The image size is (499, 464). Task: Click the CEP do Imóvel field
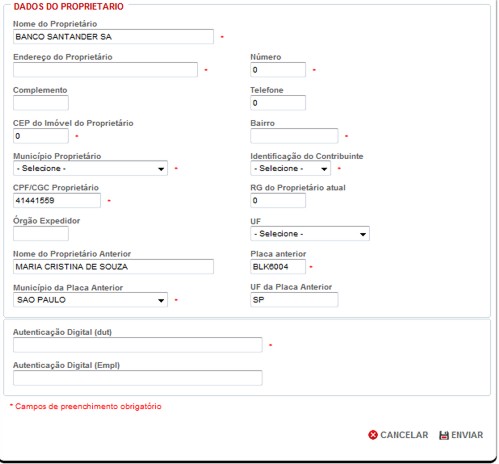point(41,136)
